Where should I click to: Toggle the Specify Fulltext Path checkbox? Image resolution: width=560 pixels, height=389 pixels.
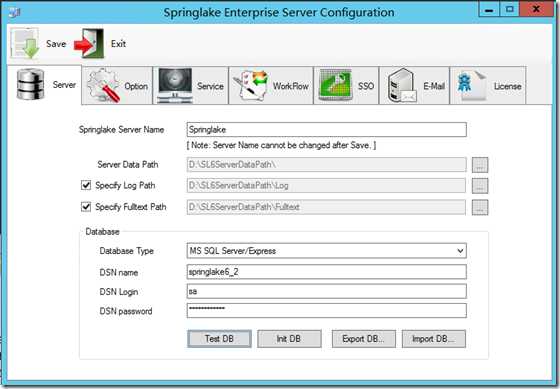pos(86,206)
